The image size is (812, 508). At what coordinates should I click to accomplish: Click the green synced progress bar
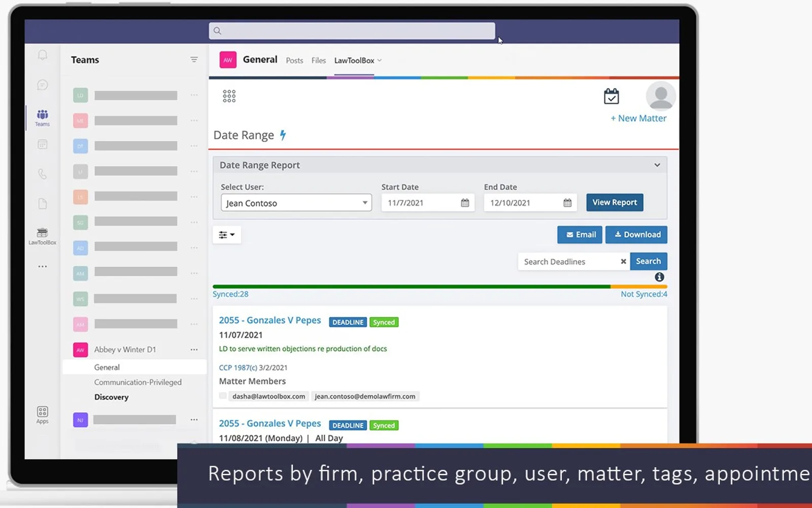412,287
